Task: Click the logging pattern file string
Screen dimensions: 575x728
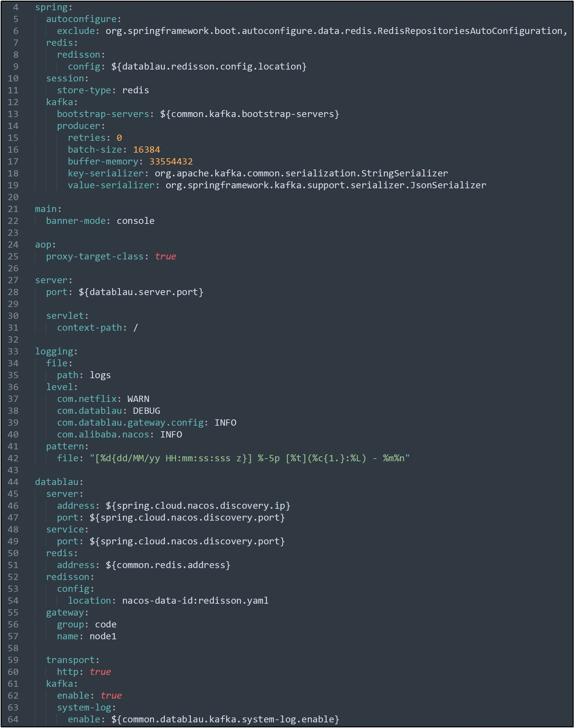Action: [x=250, y=458]
